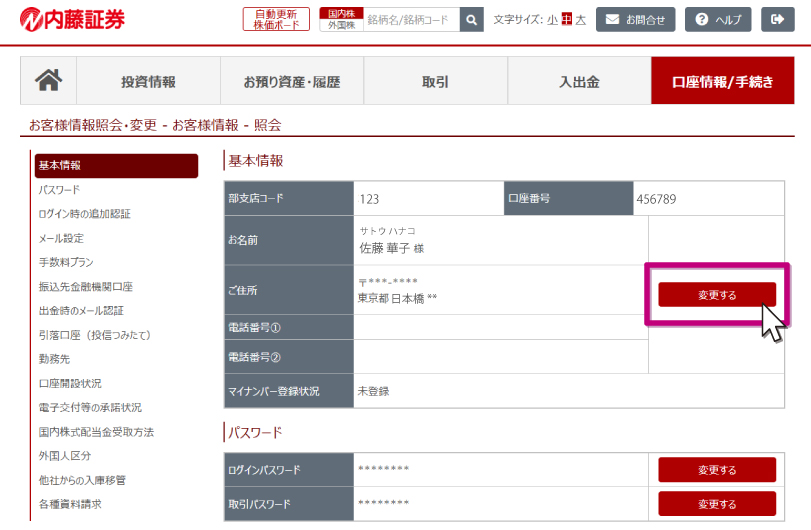This screenshot has width=811, height=530.
Task: Open the お預り資産・履歴 tab
Action: (x=291, y=82)
